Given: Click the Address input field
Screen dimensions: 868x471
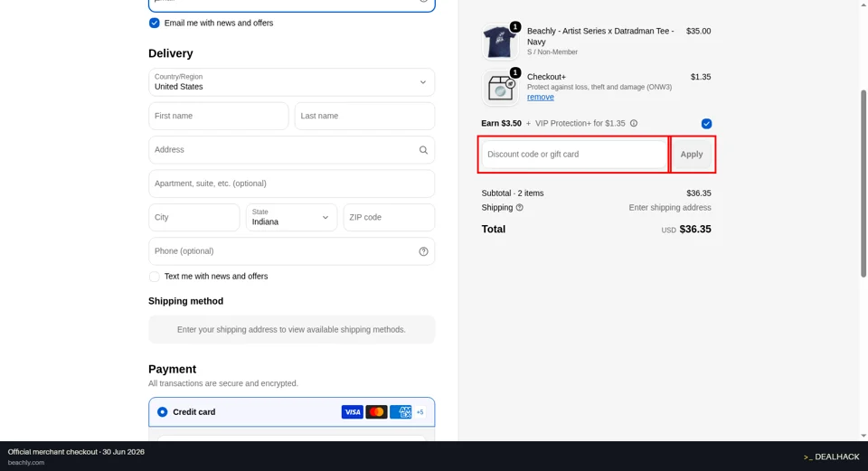Looking at the screenshot, I should click(292, 149).
